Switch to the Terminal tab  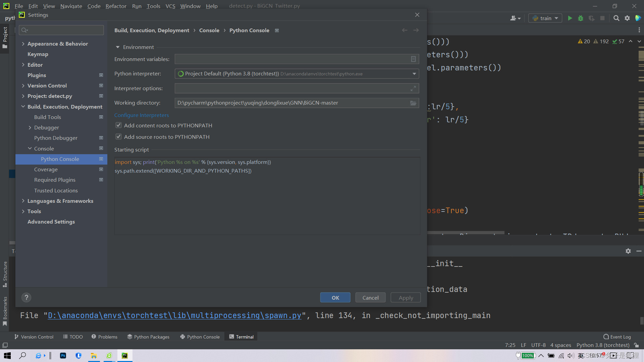click(x=241, y=337)
